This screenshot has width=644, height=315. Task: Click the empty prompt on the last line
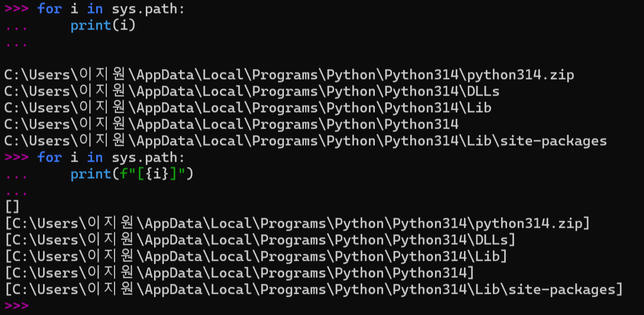click(17, 306)
